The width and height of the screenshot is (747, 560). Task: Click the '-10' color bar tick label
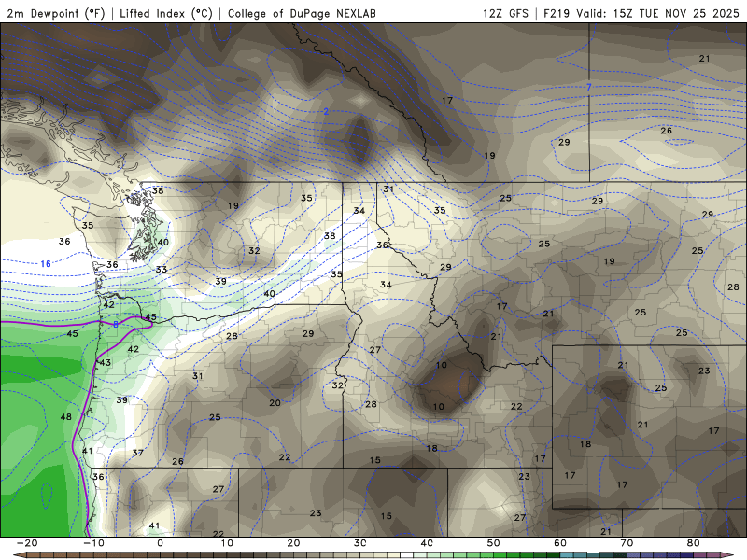click(94, 543)
